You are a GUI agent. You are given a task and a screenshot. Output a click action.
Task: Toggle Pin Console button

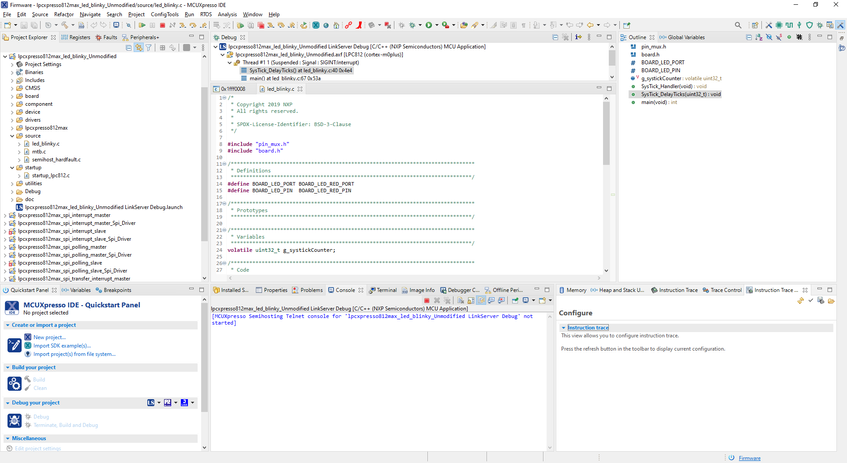pos(515,300)
